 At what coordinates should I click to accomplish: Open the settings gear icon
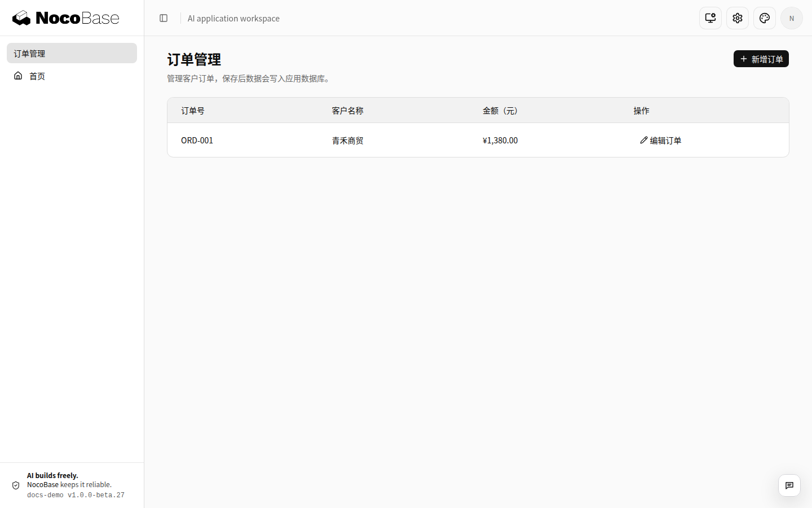tap(738, 18)
